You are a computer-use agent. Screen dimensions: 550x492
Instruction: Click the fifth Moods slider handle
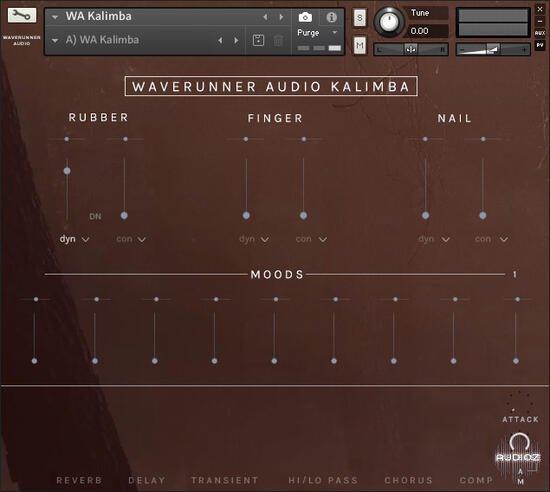pos(274,361)
